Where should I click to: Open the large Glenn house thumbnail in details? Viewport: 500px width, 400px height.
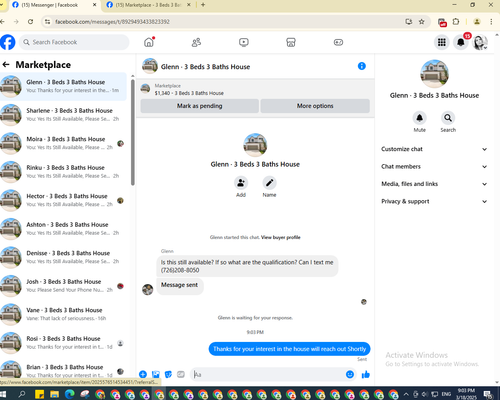pos(434,74)
